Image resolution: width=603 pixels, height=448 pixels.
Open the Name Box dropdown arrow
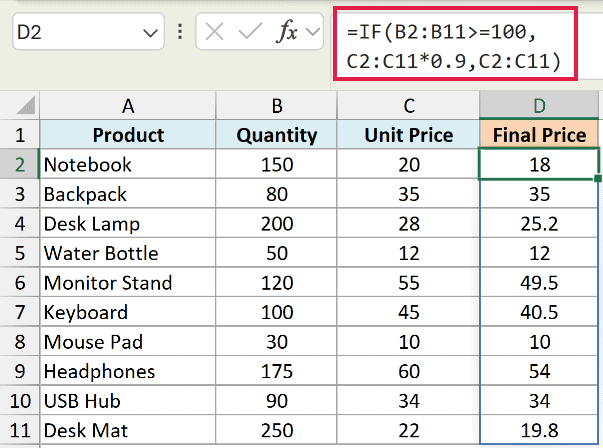tap(150, 33)
